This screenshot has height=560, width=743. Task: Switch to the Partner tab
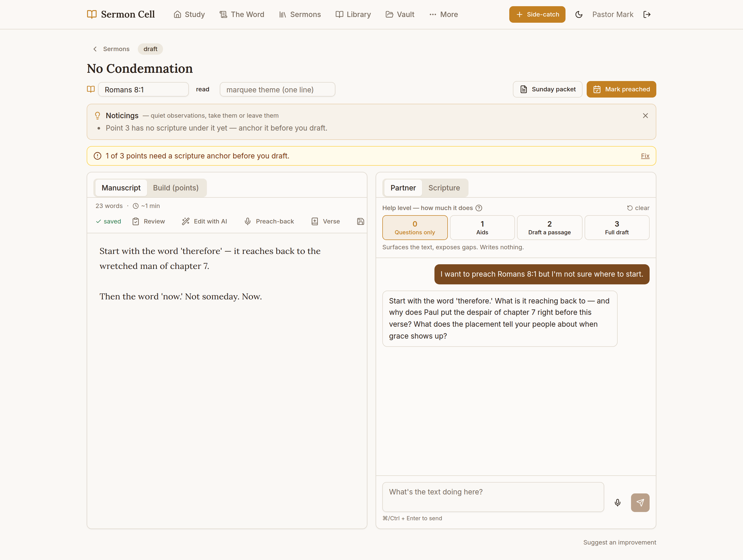tap(403, 188)
